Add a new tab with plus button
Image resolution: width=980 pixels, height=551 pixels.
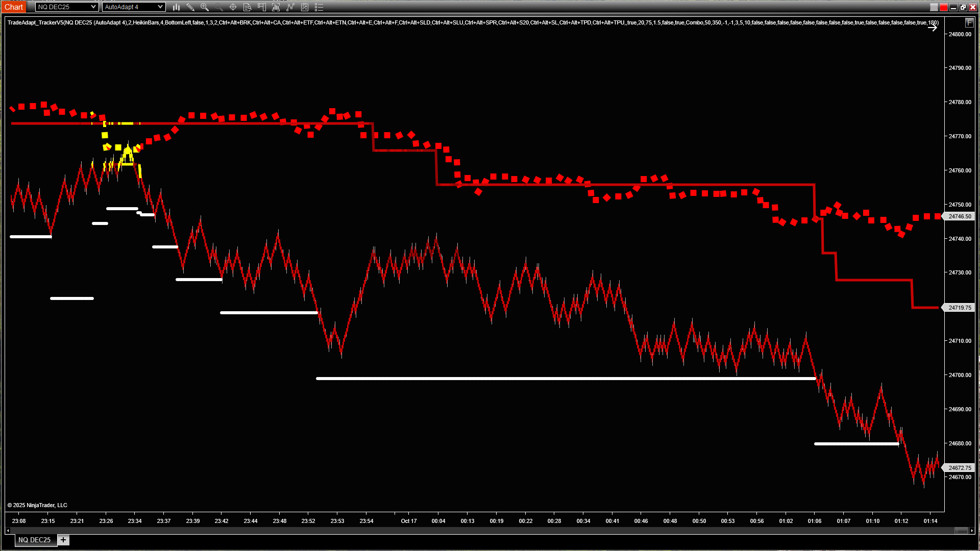63,540
